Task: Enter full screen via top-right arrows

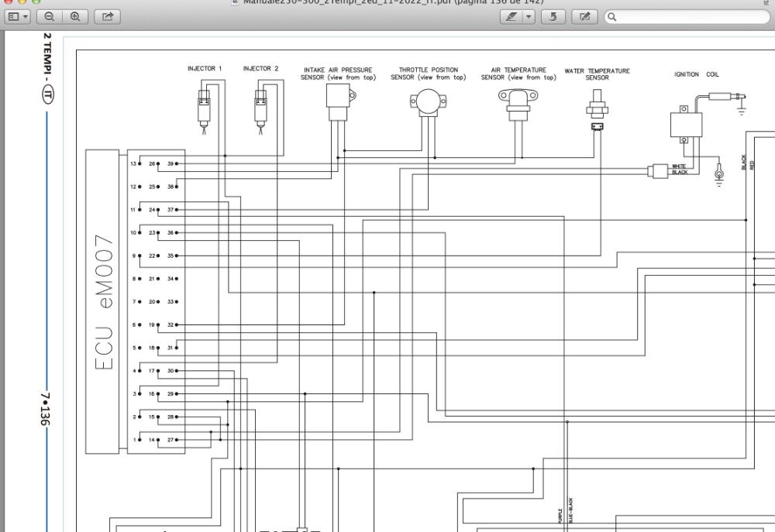Action: (x=766, y=2)
